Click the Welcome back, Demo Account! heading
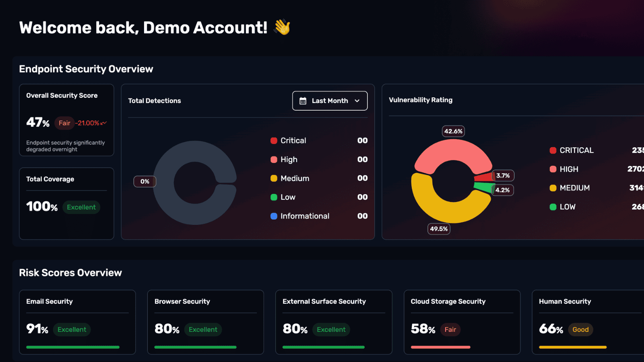 [x=143, y=28]
